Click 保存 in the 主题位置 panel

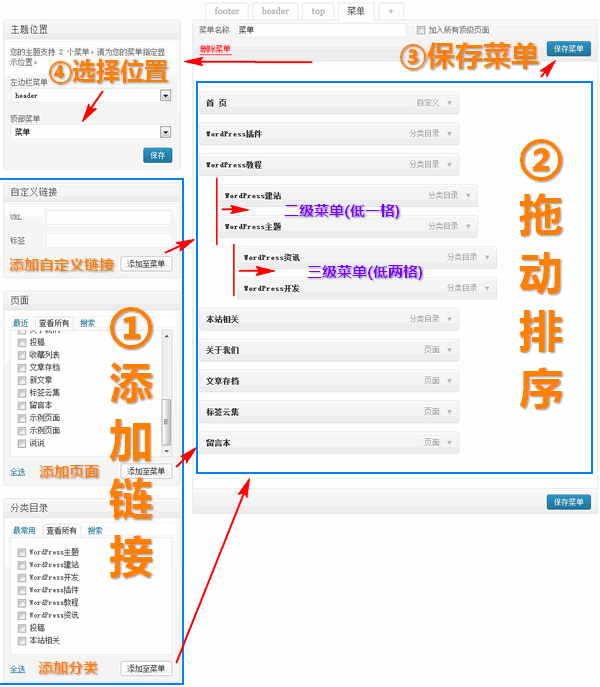(157, 155)
